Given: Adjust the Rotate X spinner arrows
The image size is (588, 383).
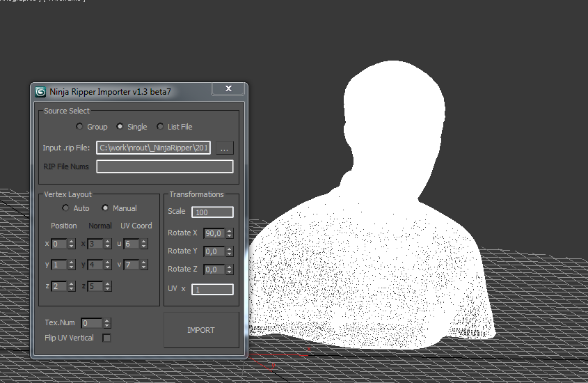Looking at the screenshot, I should click(x=230, y=234).
